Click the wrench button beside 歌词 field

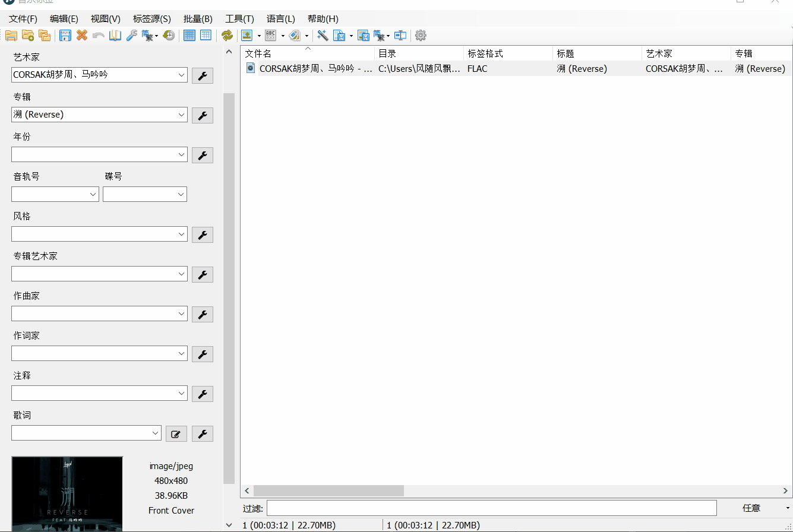(x=203, y=433)
